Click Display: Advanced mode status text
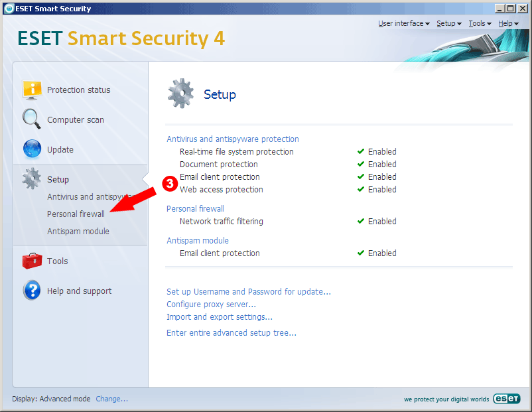The width and height of the screenshot is (532, 412). coord(51,399)
